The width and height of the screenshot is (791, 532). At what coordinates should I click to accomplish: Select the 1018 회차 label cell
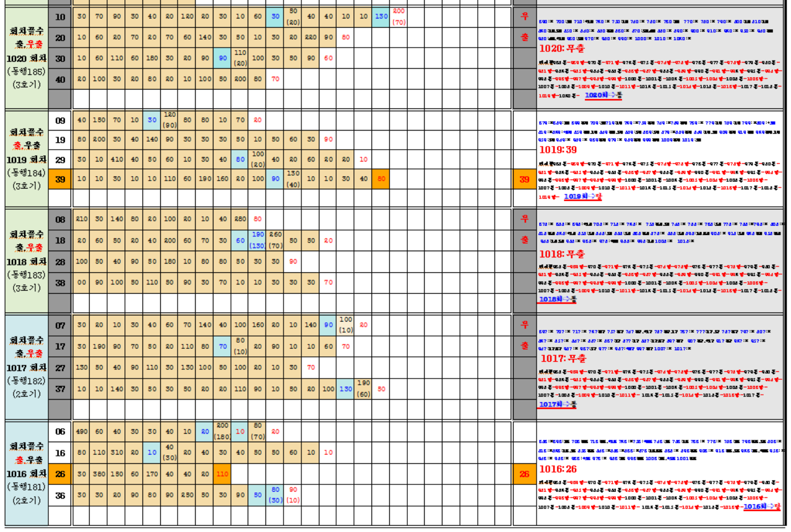27,262
